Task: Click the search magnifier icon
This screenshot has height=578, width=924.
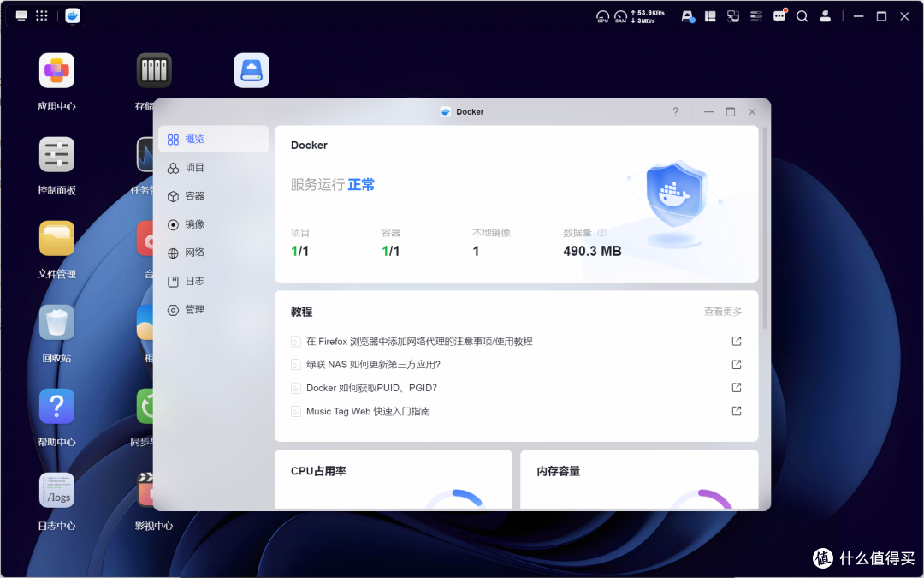Action: tap(802, 16)
